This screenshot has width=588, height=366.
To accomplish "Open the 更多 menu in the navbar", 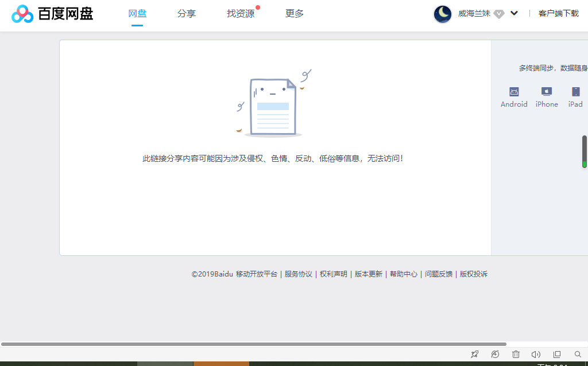I will point(294,13).
